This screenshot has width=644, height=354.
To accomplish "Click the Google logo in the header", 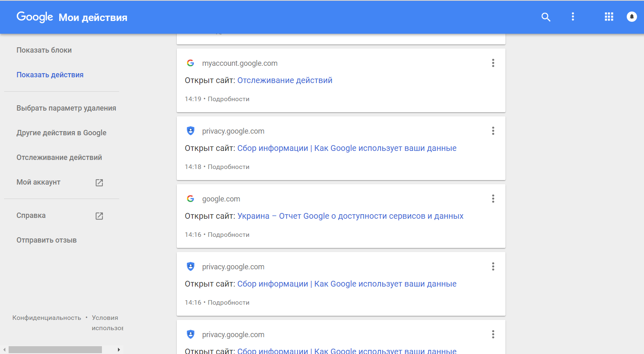I will pos(35,17).
